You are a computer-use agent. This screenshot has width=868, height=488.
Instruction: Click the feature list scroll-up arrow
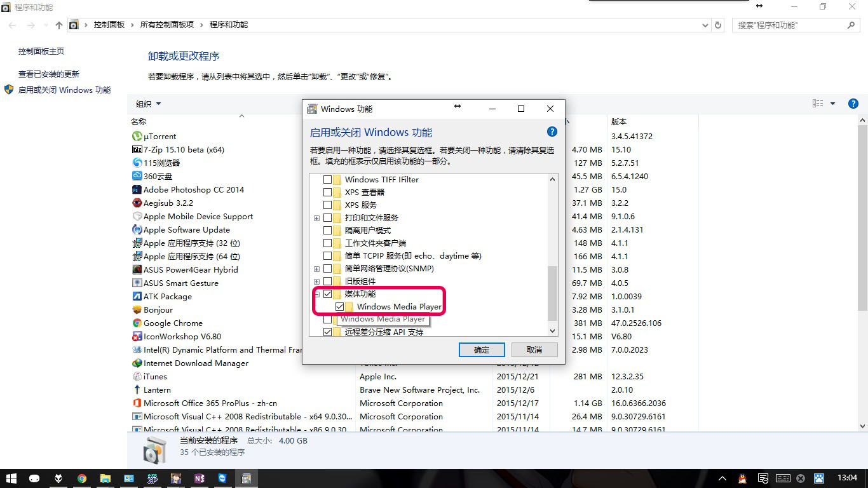[552, 179]
